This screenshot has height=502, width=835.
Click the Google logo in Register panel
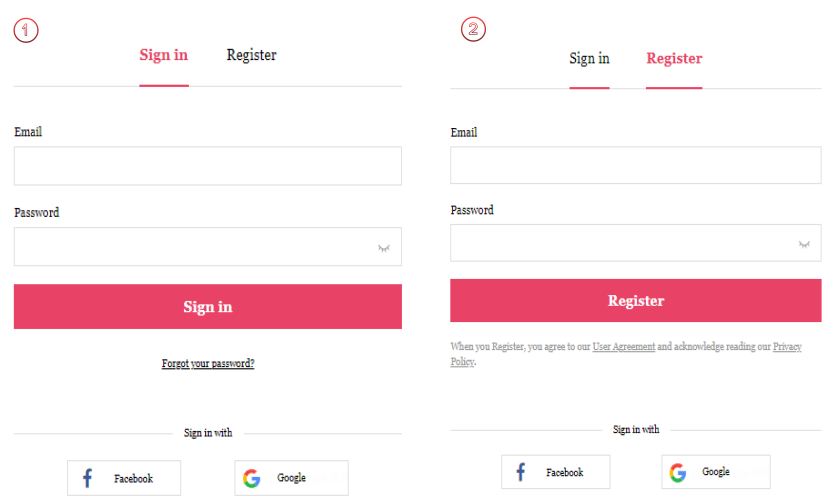[678, 472]
